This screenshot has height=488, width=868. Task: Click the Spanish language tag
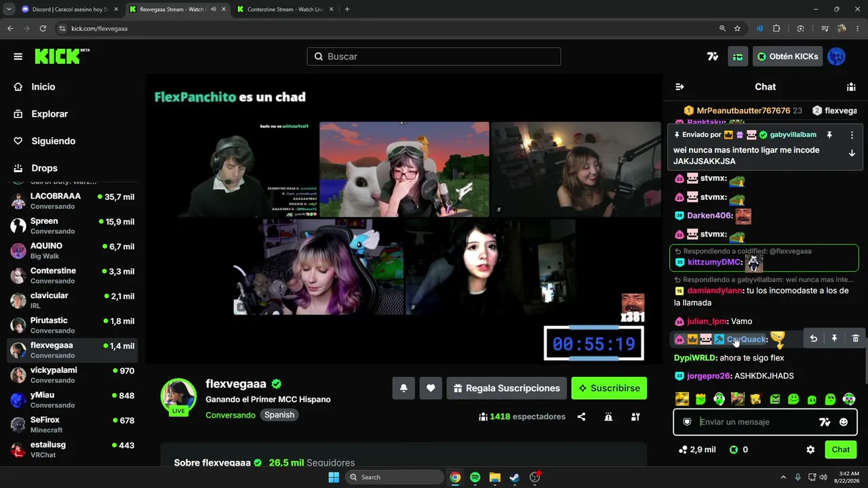[x=279, y=415]
